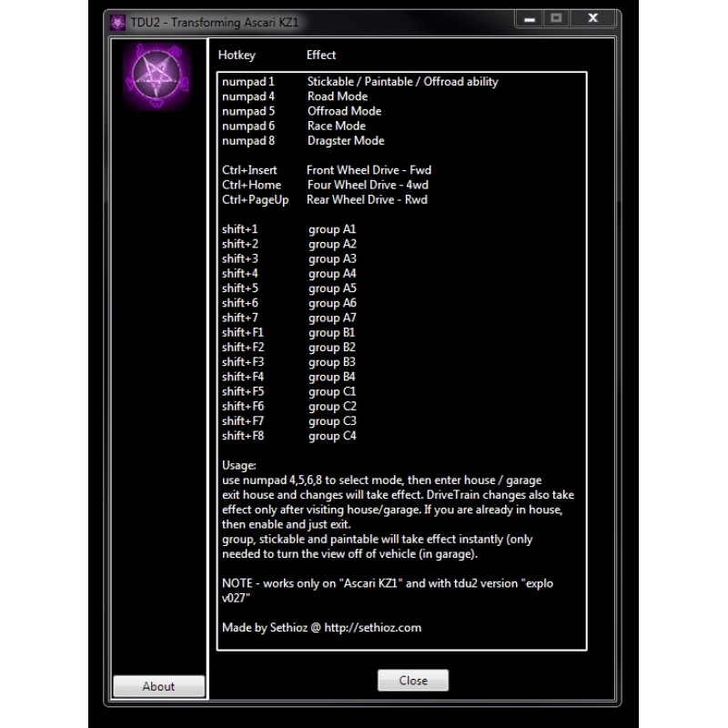Click the 'numpad 6' hotkey text
This screenshot has width=728, height=728.
[248, 126]
